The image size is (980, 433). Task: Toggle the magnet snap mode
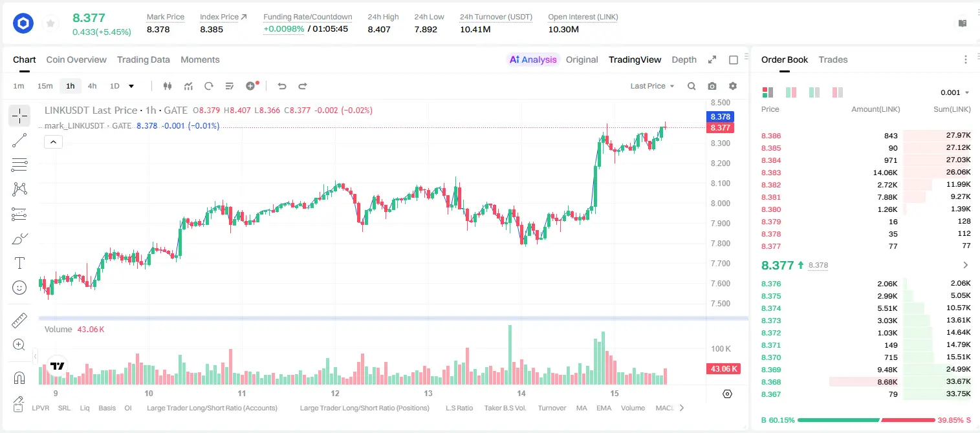tap(19, 377)
